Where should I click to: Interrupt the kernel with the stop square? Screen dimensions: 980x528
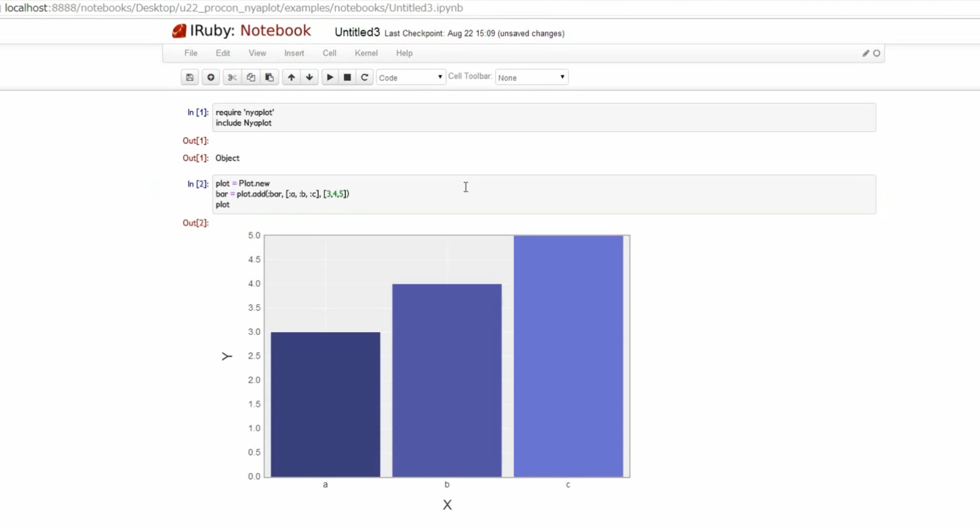[347, 78]
